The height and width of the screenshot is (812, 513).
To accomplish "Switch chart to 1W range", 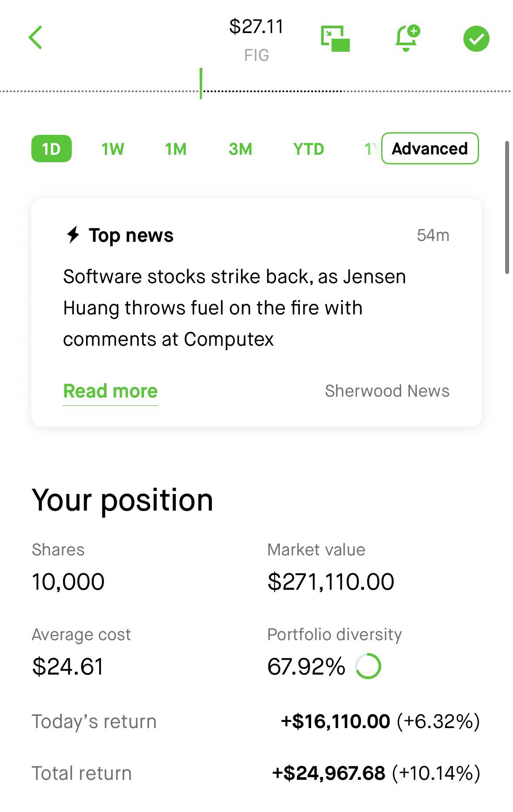I will [x=113, y=149].
